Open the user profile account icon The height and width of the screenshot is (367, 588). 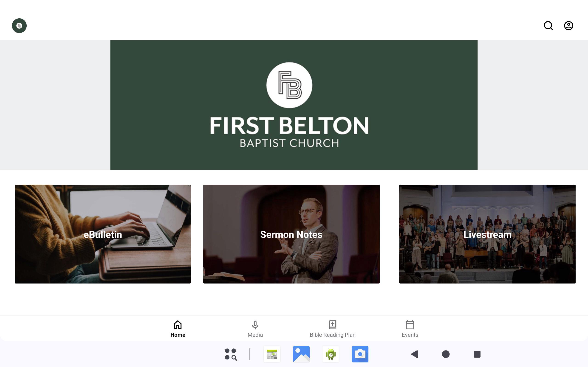(568, 26)
